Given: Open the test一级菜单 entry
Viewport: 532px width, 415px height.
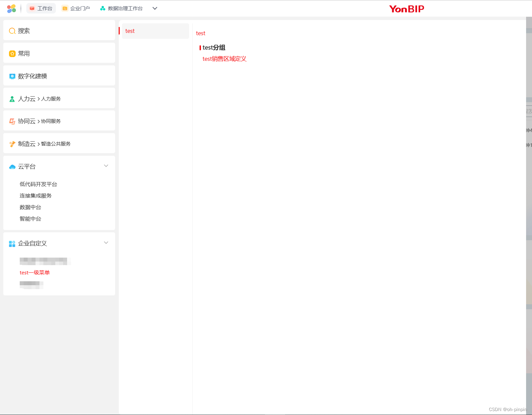Looking at the screenshot, I should 35,272.
